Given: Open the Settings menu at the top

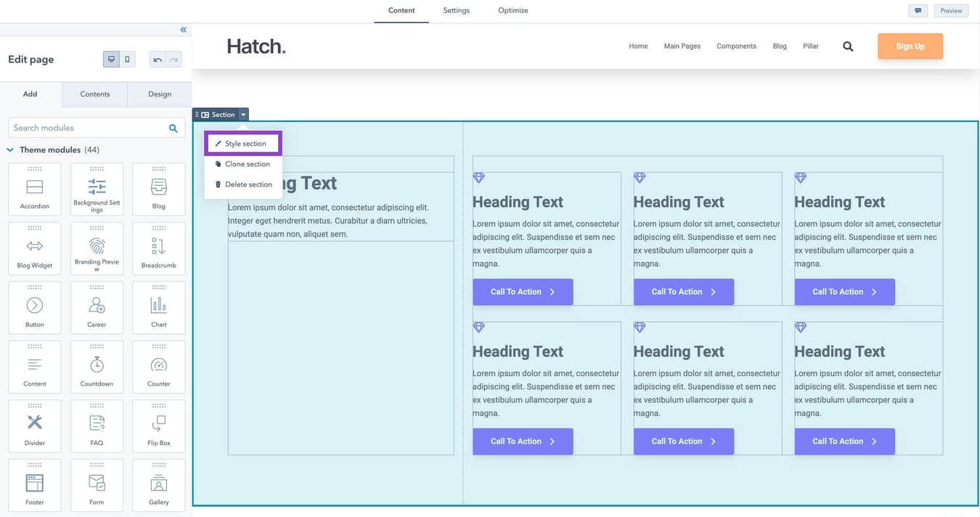Looking at the screenshot, I should [x=458, y=9].
